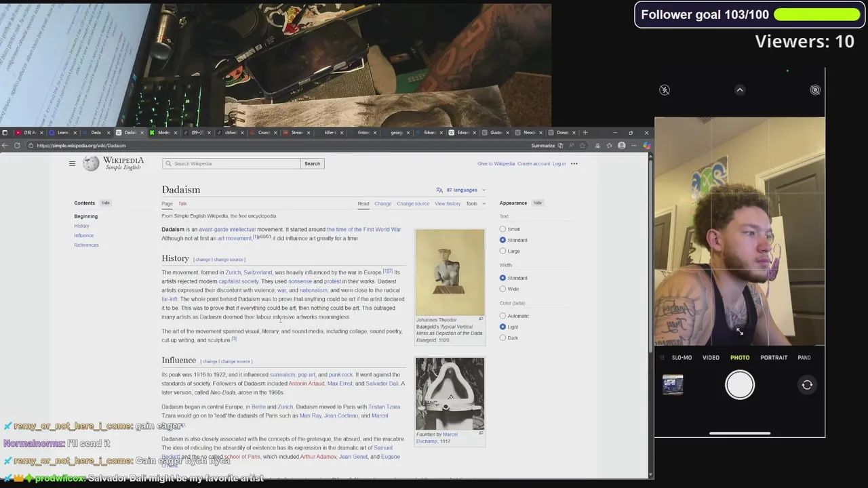The width and height of the screenshot is (868, 488).
Task: Open the Tools dropdown menu
Action: coord(475,203)
